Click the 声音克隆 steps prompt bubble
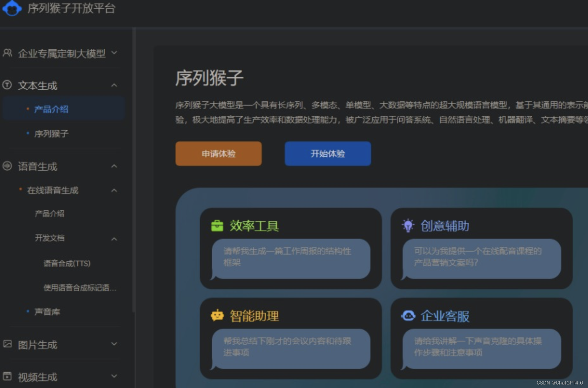 (482, 349)
